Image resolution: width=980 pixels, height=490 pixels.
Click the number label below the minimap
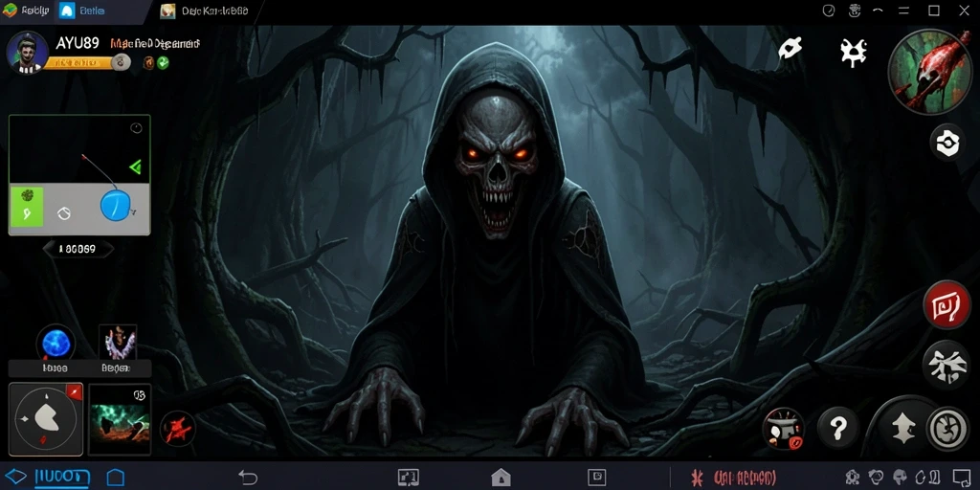[x=78, y=249]
